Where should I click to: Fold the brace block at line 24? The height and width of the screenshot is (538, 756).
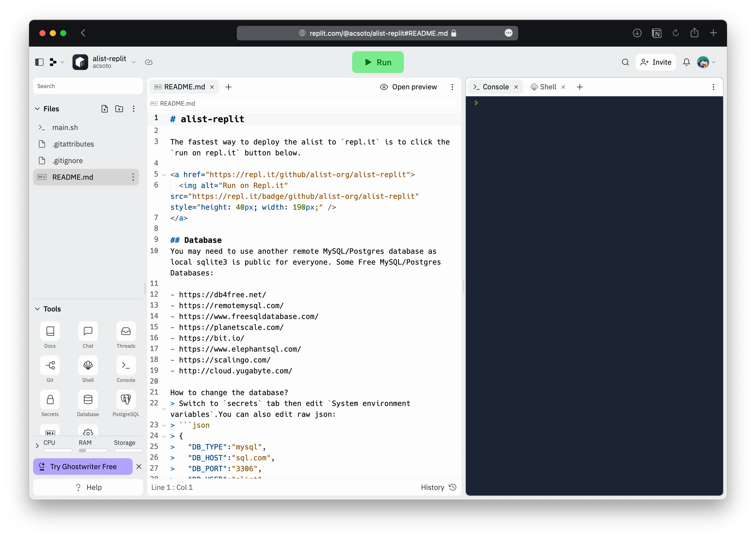164,436
